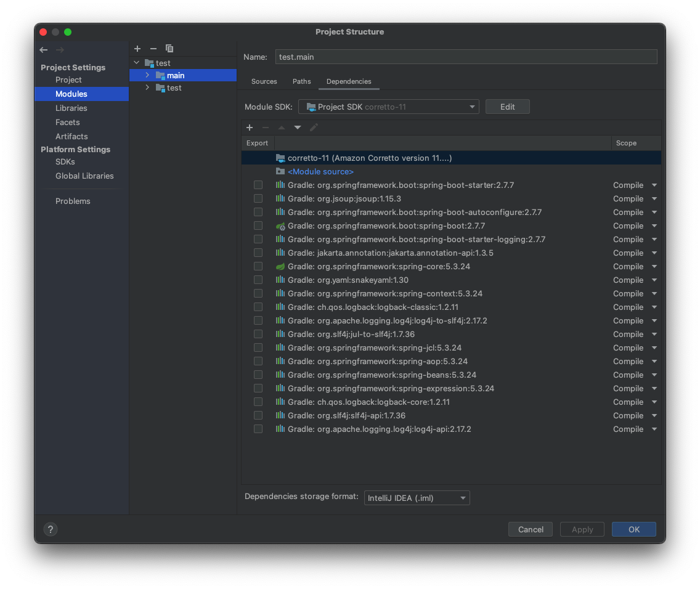This screenshot has width=700, height=589.
Task: Open scope dropdown for spring-boot-starter:2.7.7
Action: click(x=654, y=185)
